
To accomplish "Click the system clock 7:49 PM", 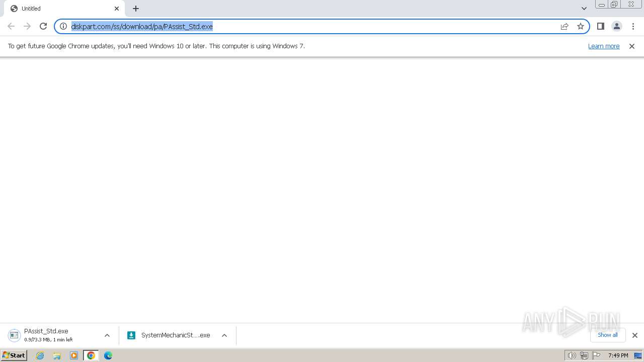I will [x=618, y=355].
